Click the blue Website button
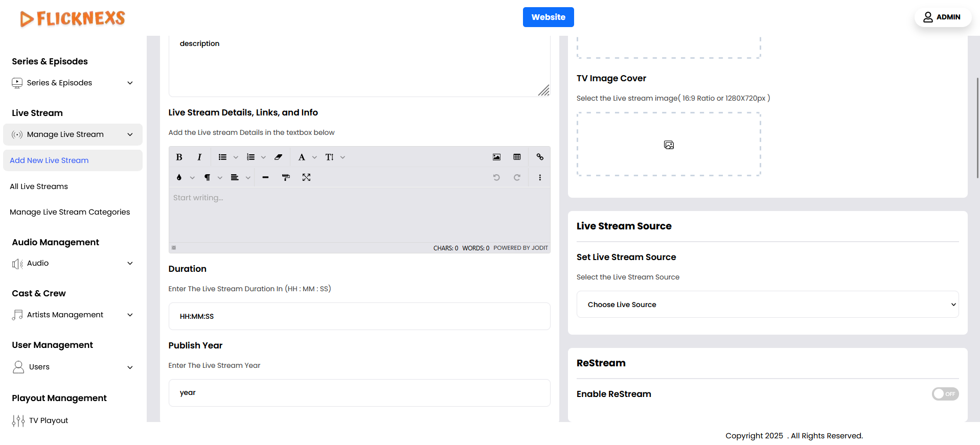980x445 pixels. click(x=548, y=17)
